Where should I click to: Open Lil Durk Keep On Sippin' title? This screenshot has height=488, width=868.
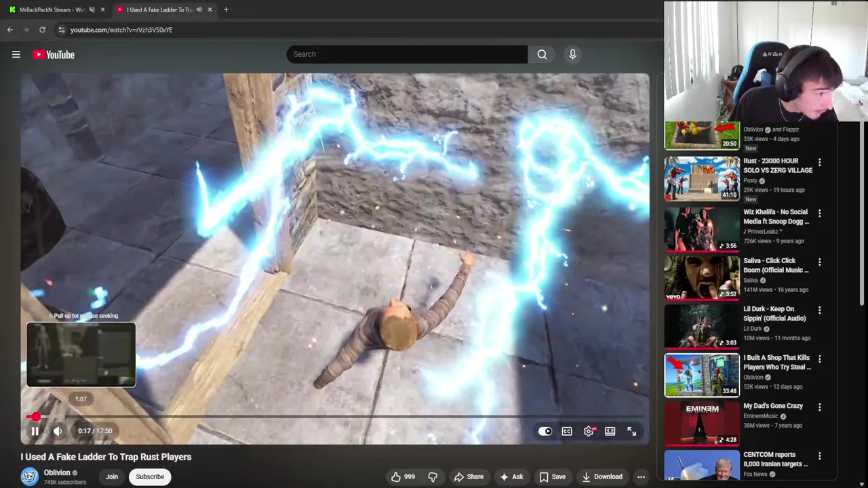(774, 314)
